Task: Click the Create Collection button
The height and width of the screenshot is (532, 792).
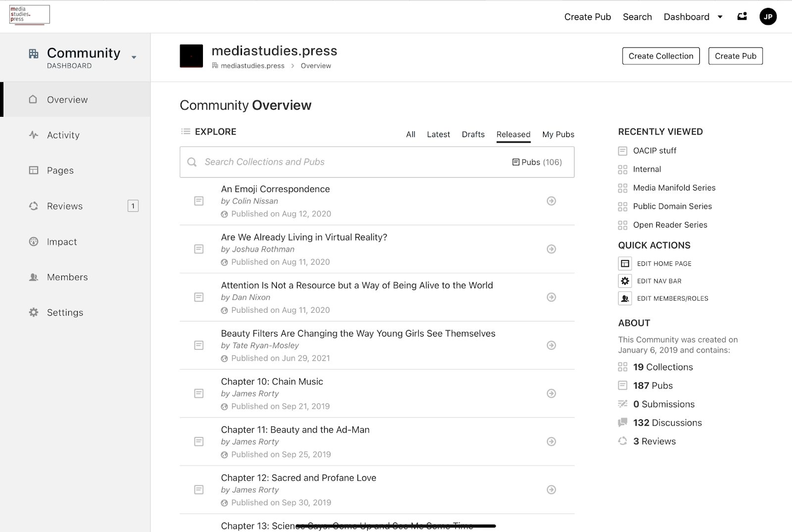Action: [x=661, y=56]
